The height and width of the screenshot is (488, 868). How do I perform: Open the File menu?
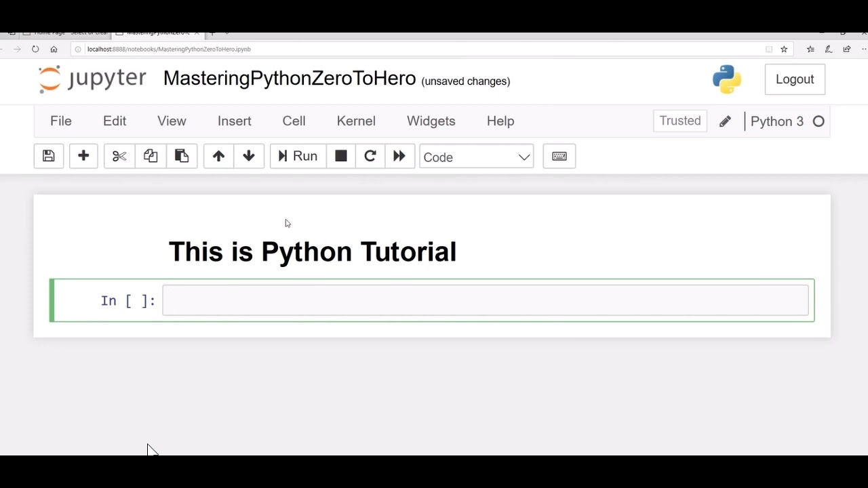click(61, 121)
